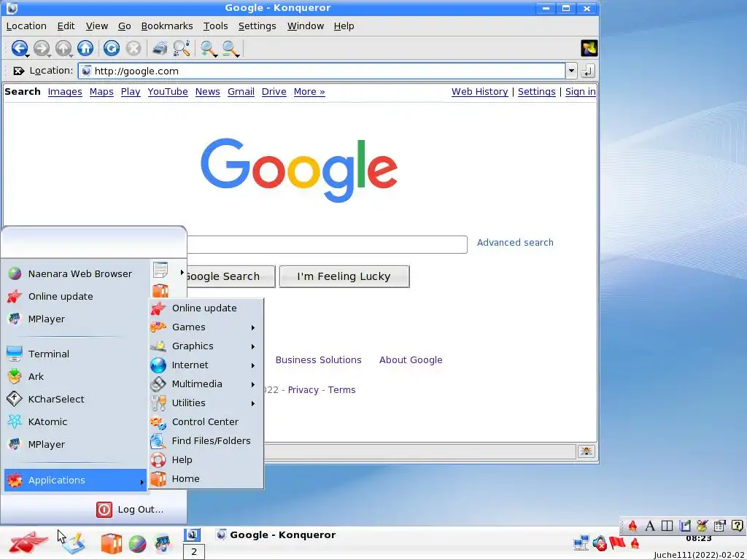Open the Bookmarks menu
Screen dimensions: 747x560
pyautogui.click(x=167, y=26)
